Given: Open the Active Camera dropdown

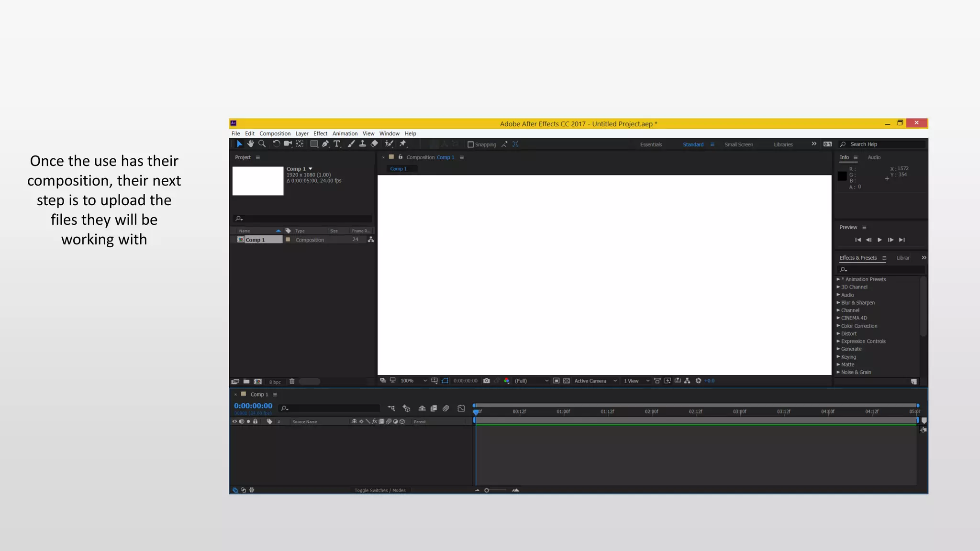Looking at the screenshot, I should tap(595, 381).
